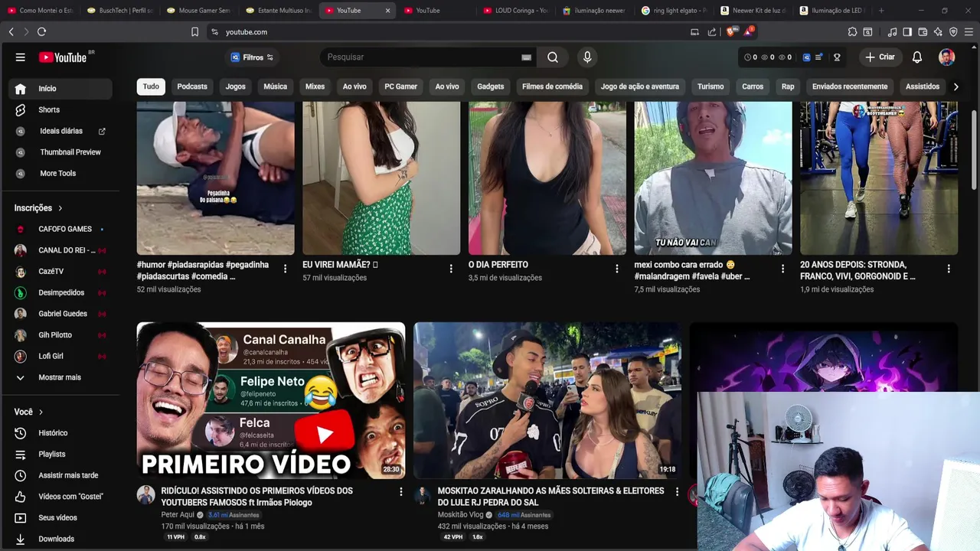The height and width of the screenshot is (551, 980).
Task: Open a new browser tab with the plus button
Action: (881, 11)
